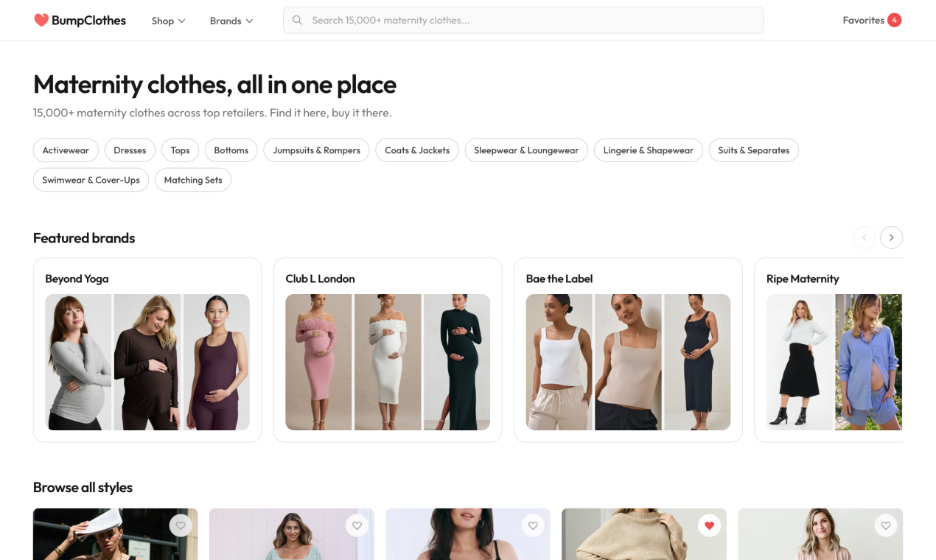Open the Club L London brand card
The image size is (936, 560).
pyautogui.click(x=388, y=350)
